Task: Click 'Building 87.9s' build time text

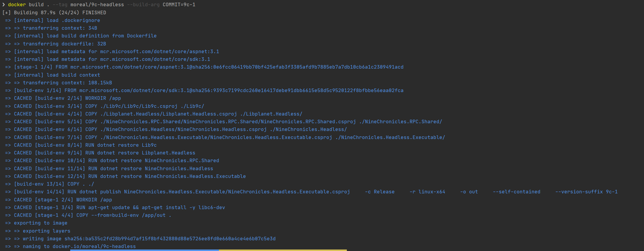Action: coord(35,12)
